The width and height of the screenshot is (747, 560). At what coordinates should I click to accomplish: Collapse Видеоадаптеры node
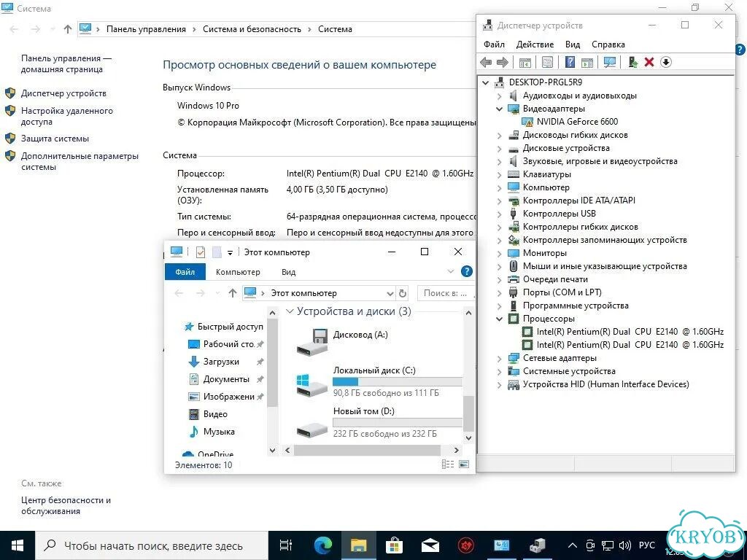click(499, 109)
